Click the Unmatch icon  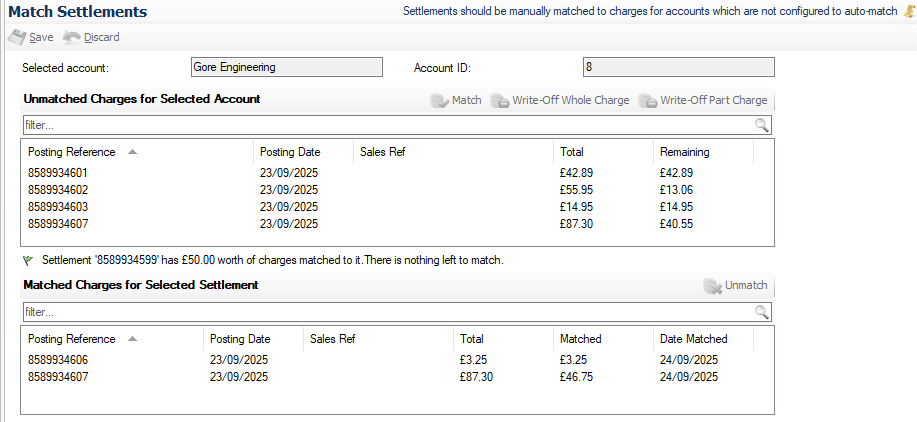tap(712, 286)
